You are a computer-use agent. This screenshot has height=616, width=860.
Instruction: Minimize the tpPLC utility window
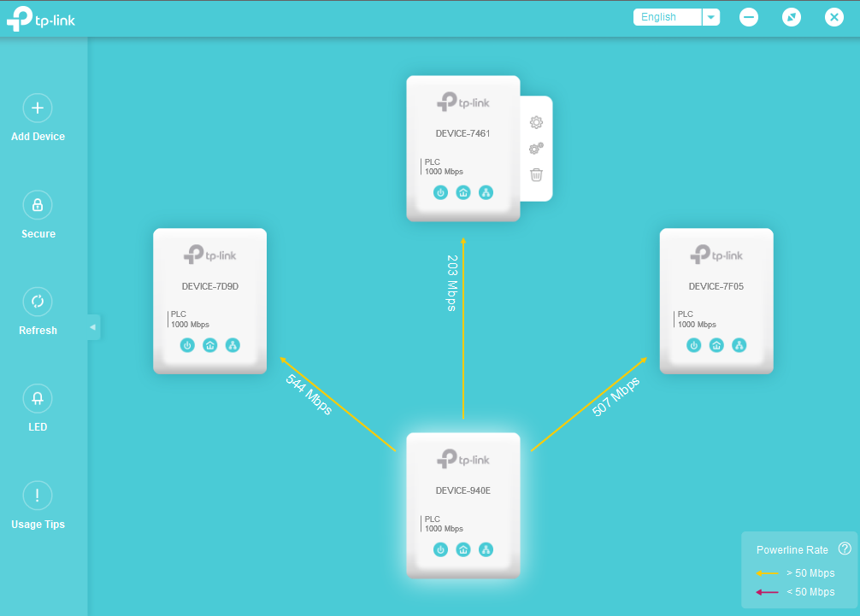pyautogui.click(x=748, y=17)
